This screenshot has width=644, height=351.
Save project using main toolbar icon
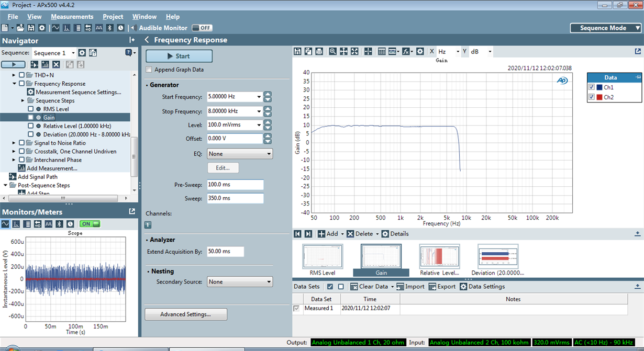click(31, 28)
